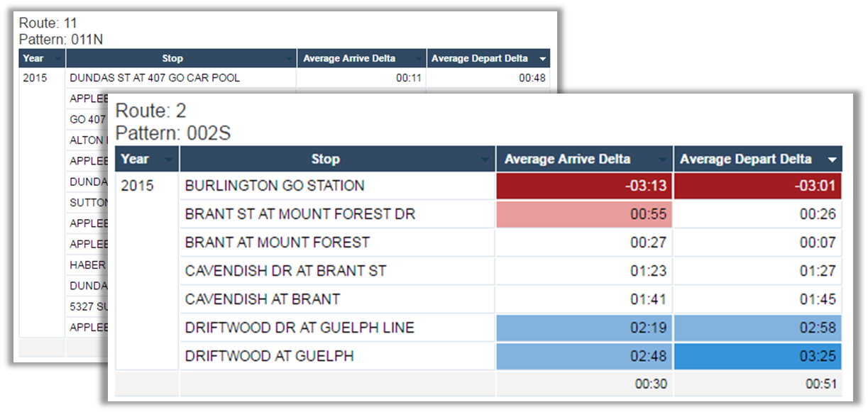Toggle descending sort on Average Depart Delta
The image size is (868, 412).
tap(832, 159)
